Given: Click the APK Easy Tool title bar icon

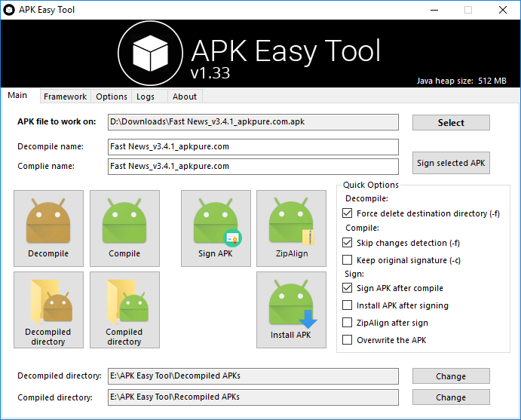Looking at the screenshot, I should click(x=9, y=10).
